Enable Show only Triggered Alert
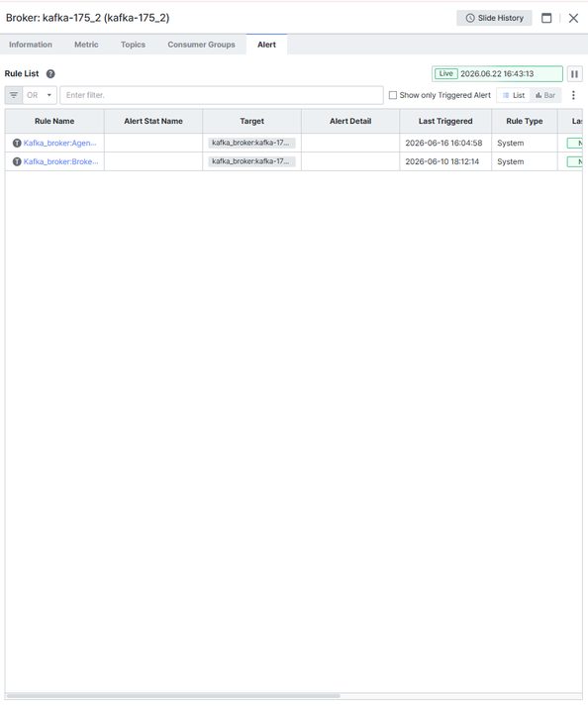 coord(393,95)
